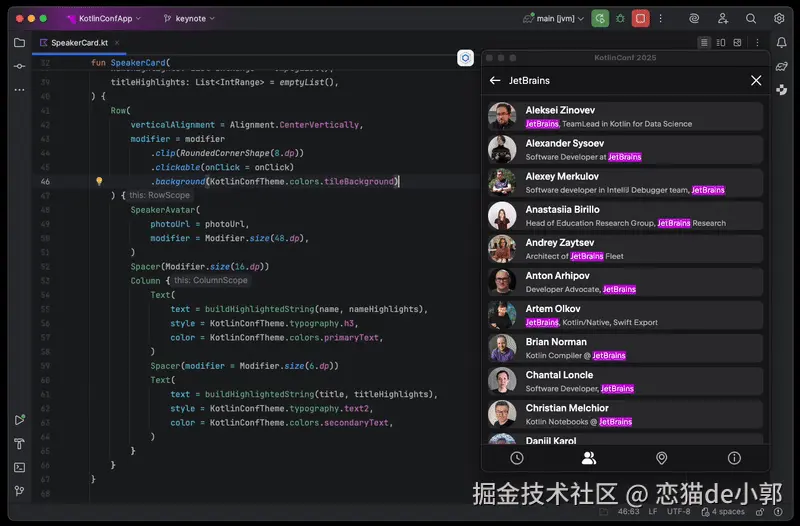Click the 46:63 caret position indicator
The image size is (800, 526).
tap(628, 511)
